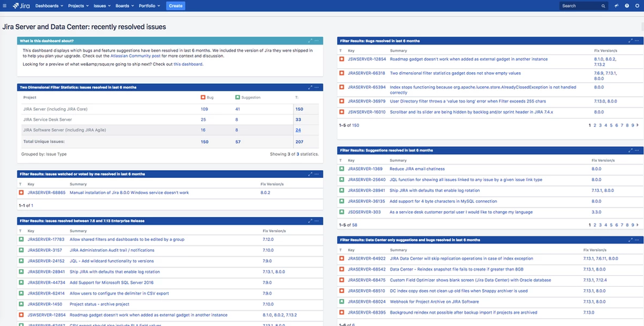The width and height of the screenshot is (644, 326).
Task: Maximize the Two Dimensional Filter Statistics gadget
Action: (x=311, y=88)
